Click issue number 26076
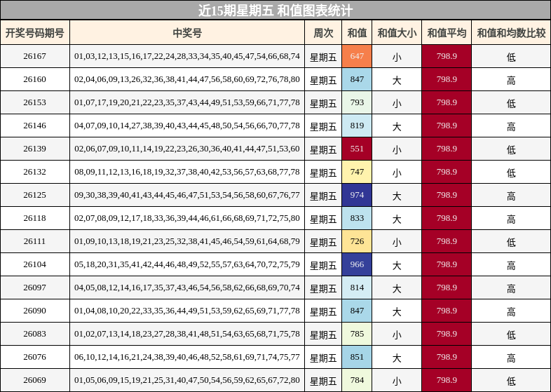Image resolution: width=551 pixels, height=392 pixels. coord(35,357)
